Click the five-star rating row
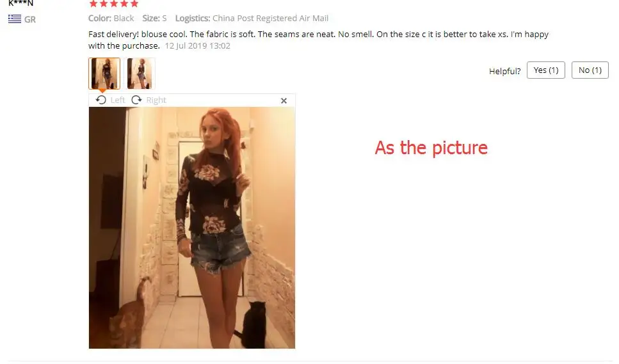 tap(114, 4)
